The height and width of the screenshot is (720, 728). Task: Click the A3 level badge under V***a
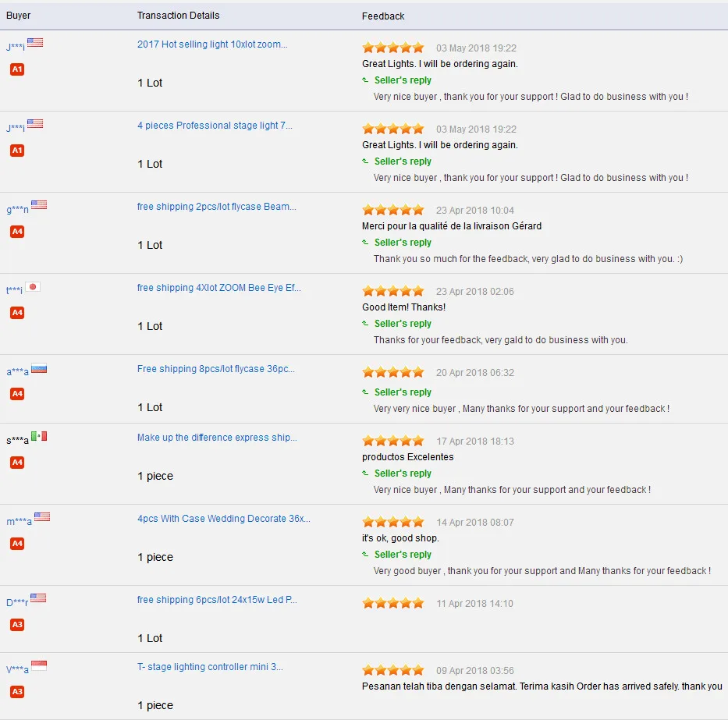tap(17, 692)
